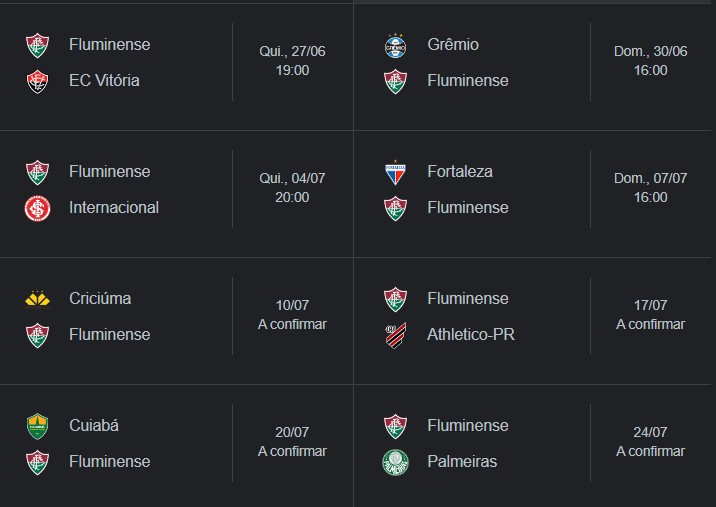Click the Internacional club crest
716x507 pixels.
pos(37,209)
